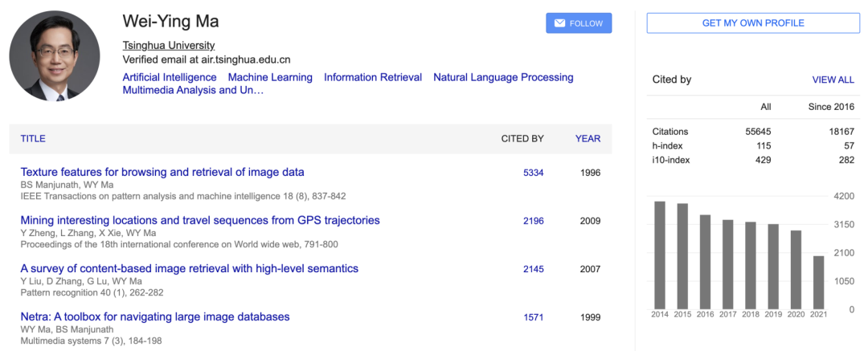Click the Title column header
Viewport: 868px width, 351px height.
click(x=33, y=138)
